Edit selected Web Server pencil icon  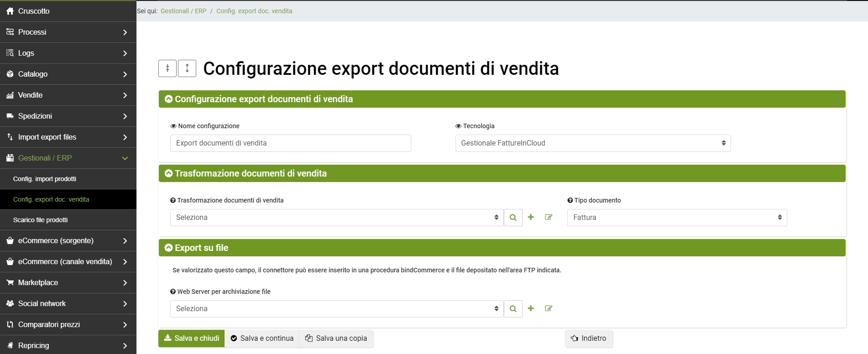[x=549, y=309]
